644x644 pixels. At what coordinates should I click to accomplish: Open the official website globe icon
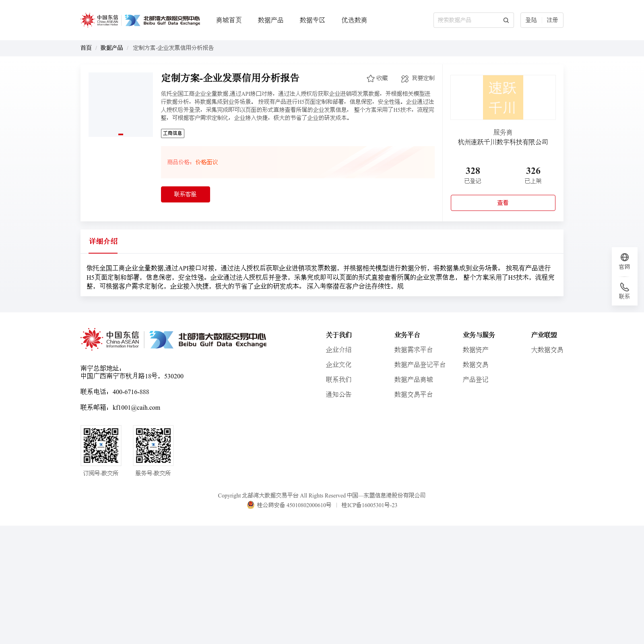[625, 257]
